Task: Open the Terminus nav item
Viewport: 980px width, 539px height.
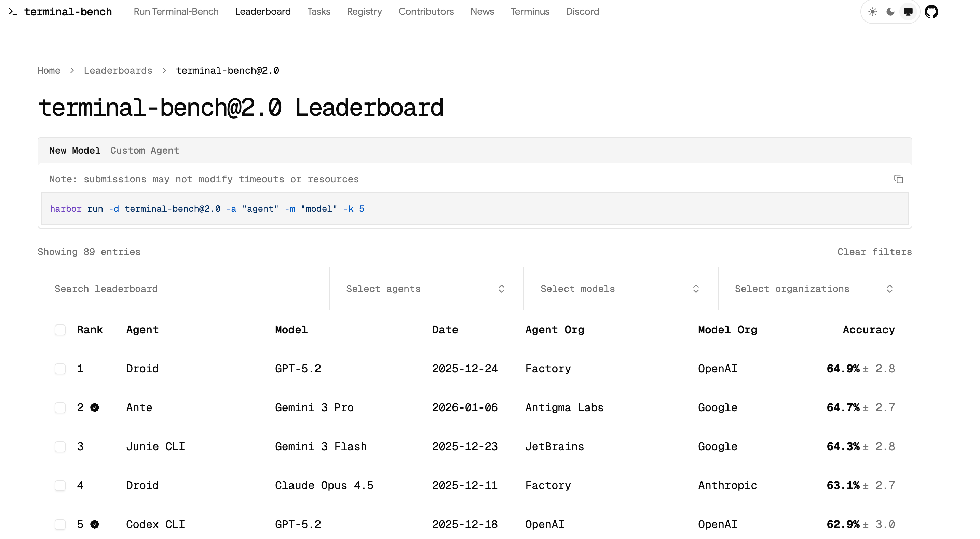Action: [x=530, y=12]
